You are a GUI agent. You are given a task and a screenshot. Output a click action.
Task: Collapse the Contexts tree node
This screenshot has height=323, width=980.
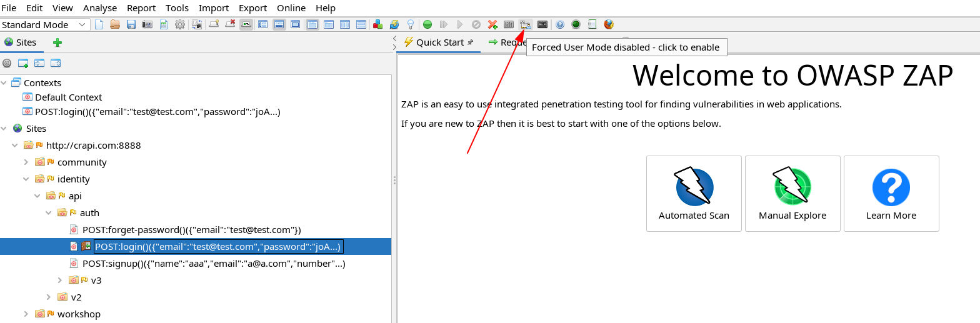(4, 83)
